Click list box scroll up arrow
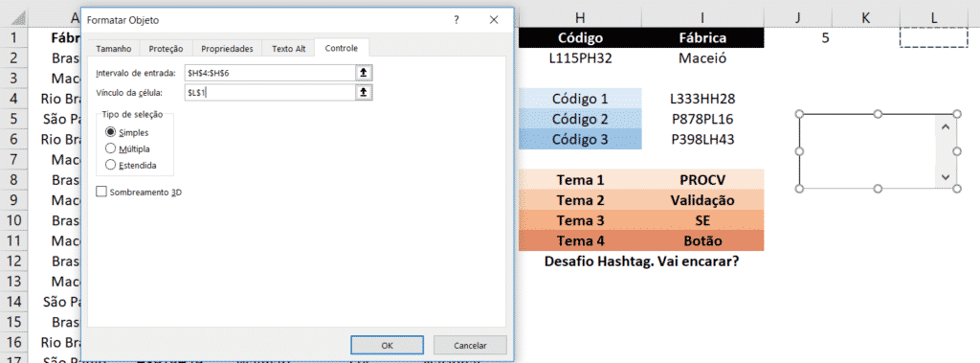This screenshot has width=980, height=363. point(945,127)
